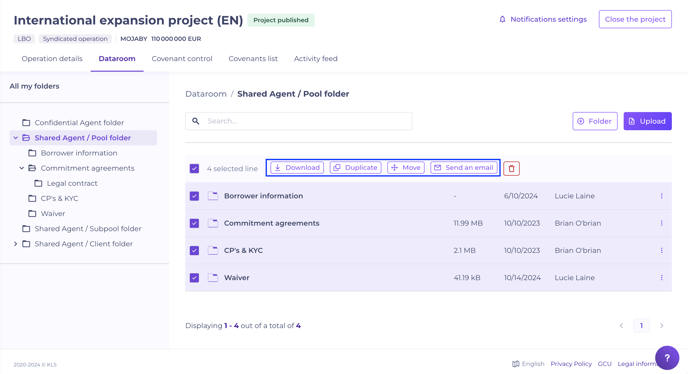This screenshot has height=374, width=688.
Task: Uncheck the select-all checkbox
Action: [194, 169]
